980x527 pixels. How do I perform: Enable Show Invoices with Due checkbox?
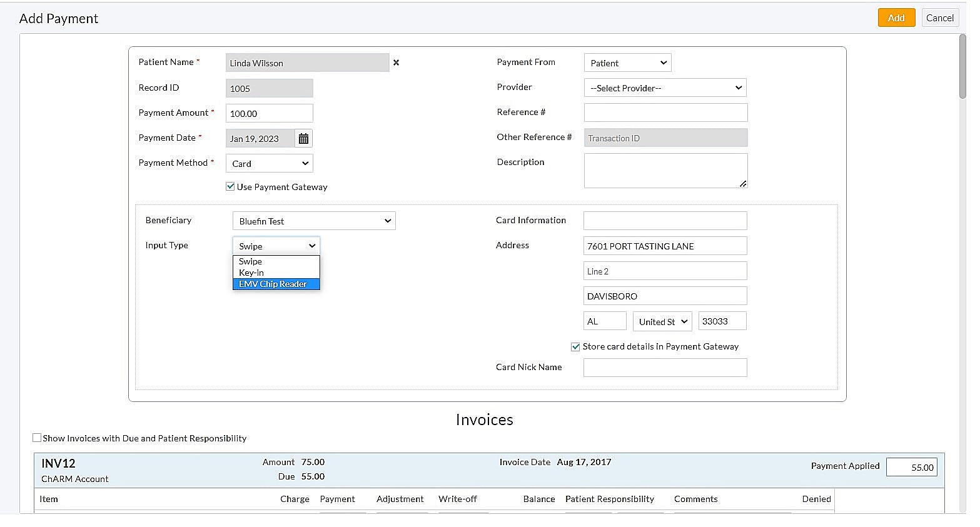click(x=37, y=438)
